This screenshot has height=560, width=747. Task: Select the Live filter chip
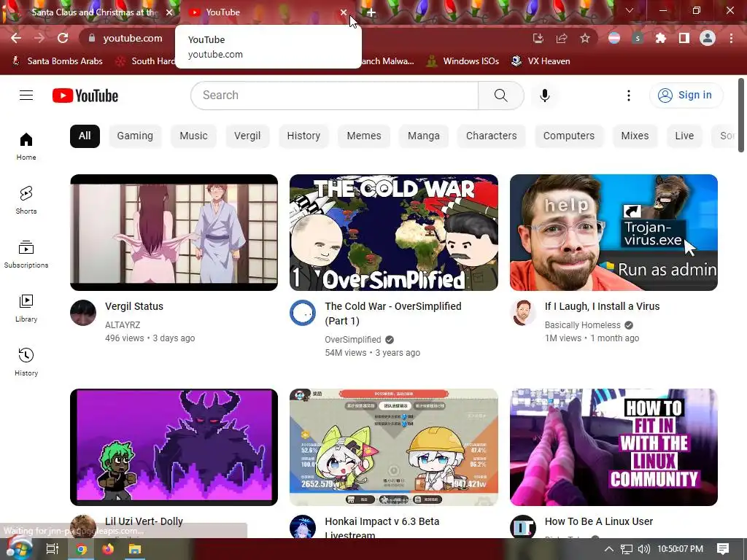pyautogui.click(x=684, y=136)
